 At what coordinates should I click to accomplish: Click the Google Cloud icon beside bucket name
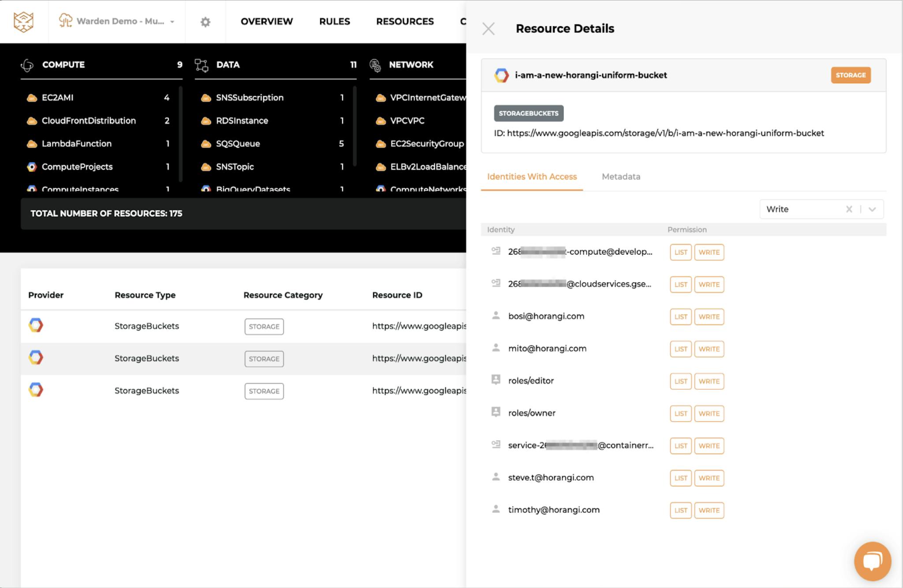501,75
